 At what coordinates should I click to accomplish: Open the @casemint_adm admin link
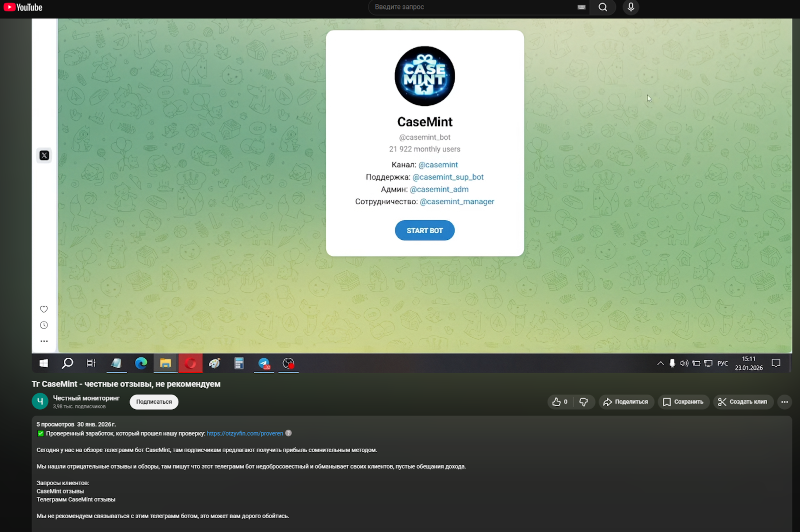[439, 189]
